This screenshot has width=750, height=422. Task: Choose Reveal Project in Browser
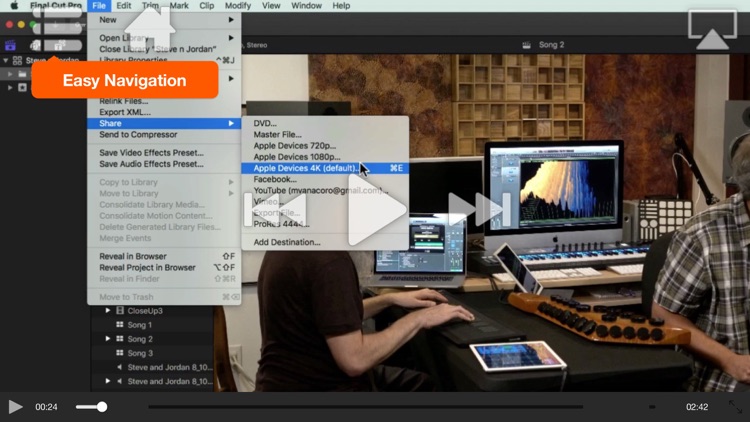point(147,267)
